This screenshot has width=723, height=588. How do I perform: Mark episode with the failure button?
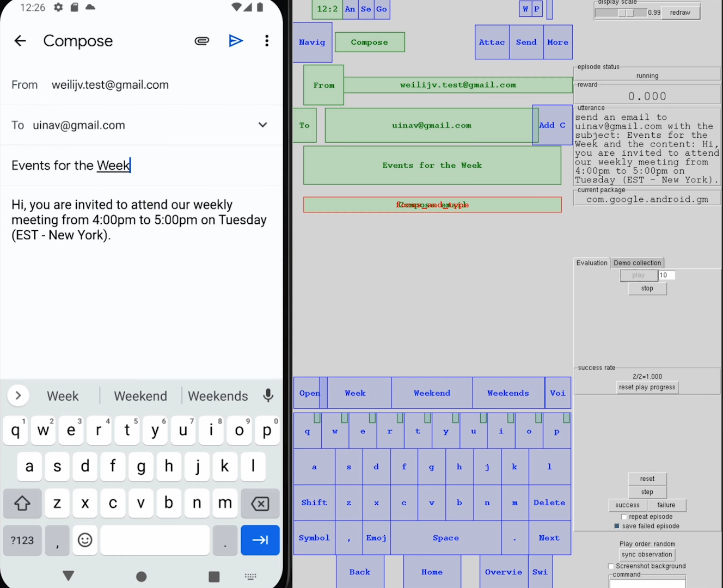[x=666, y=505]
